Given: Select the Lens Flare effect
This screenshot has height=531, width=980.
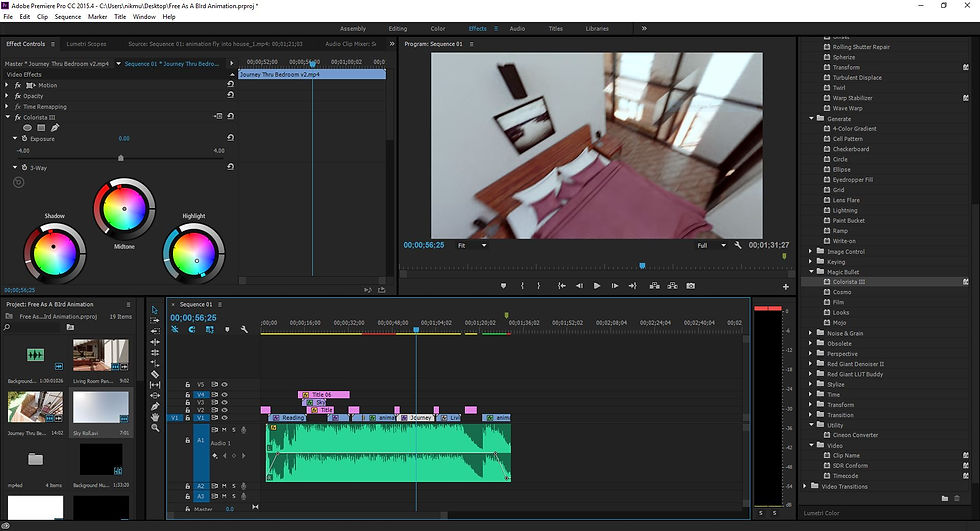Looking at the screenshot, I should [846, 200].
